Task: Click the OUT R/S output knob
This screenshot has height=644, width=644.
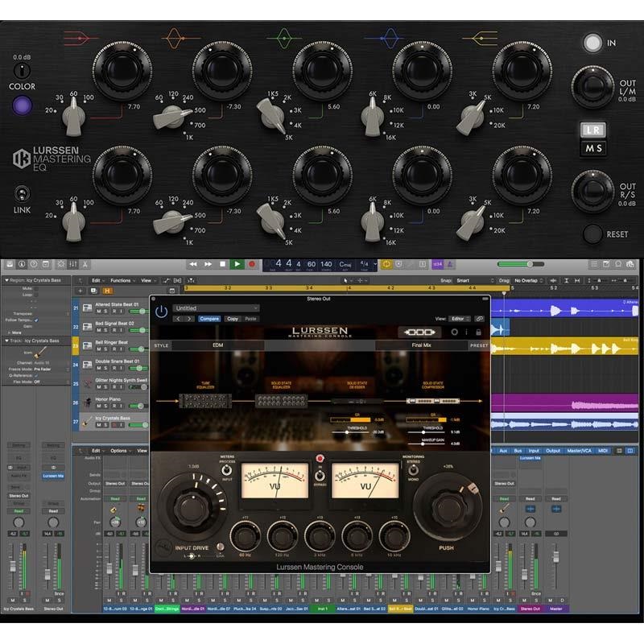Action: tap(592, 191)
